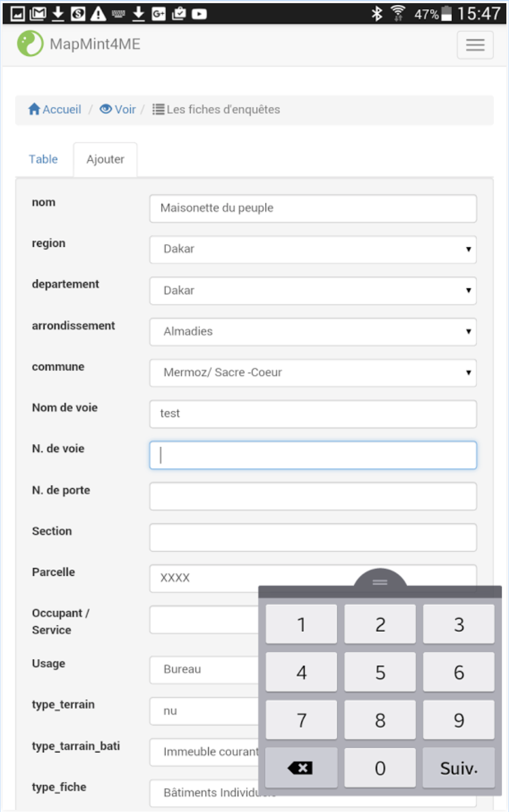
Task: Open the commune Mermoz/ Sacre -Coeur dropdown
Action: 313,373
